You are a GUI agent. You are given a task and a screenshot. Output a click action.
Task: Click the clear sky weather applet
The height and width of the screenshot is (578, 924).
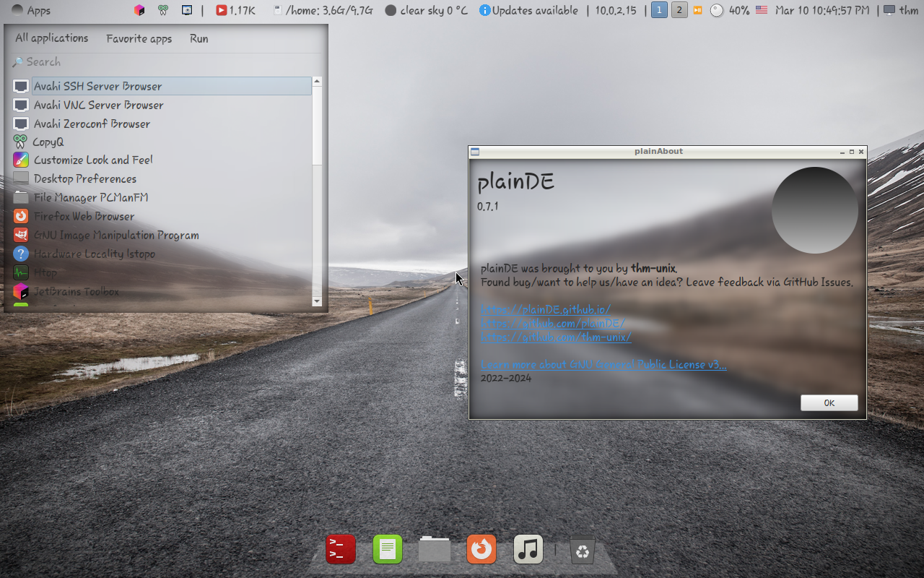[x=426, y=11]
